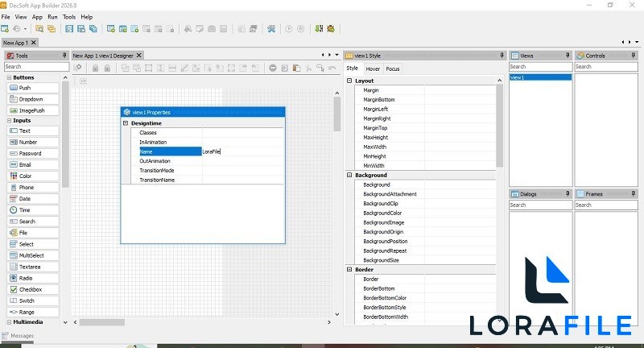Viewport: 644px width, 348px height.
Task: Open the Help menu
Action: pyautogui.click(x=87, y=17)
